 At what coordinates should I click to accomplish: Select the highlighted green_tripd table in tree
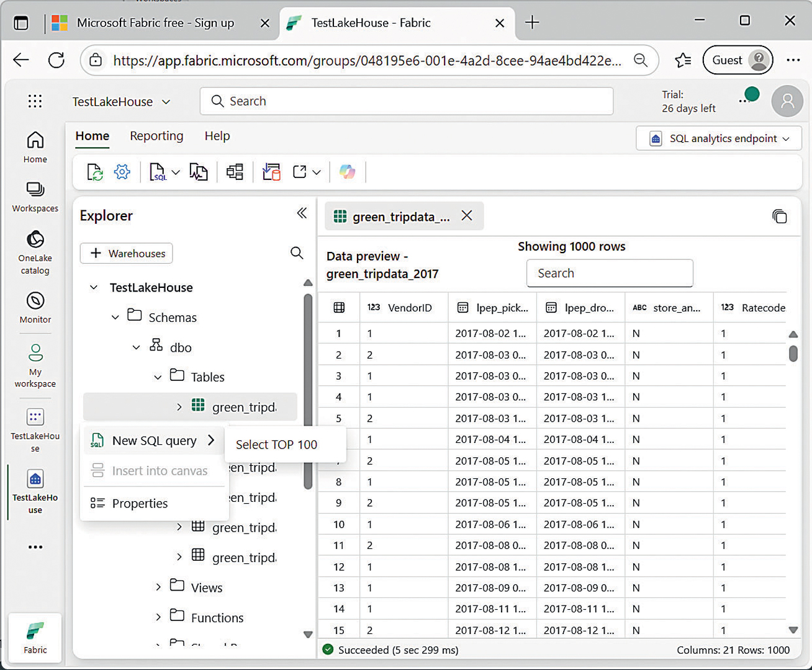point(190,407)
